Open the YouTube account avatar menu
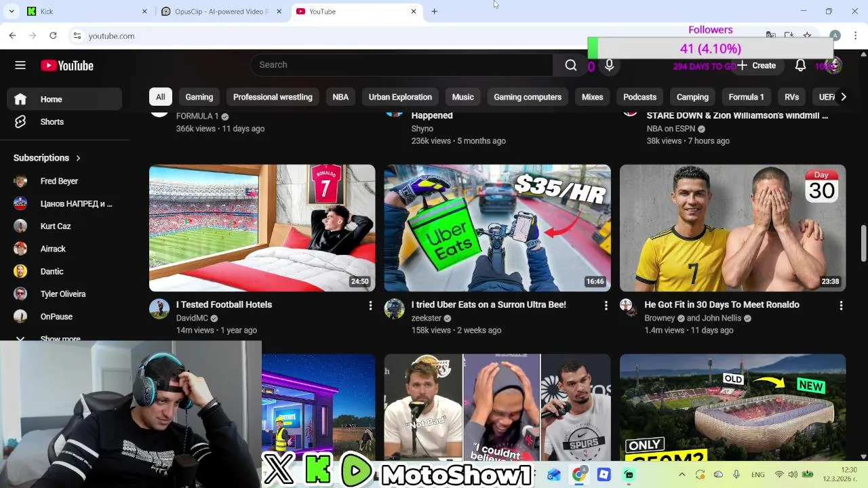 coord(833,66)
